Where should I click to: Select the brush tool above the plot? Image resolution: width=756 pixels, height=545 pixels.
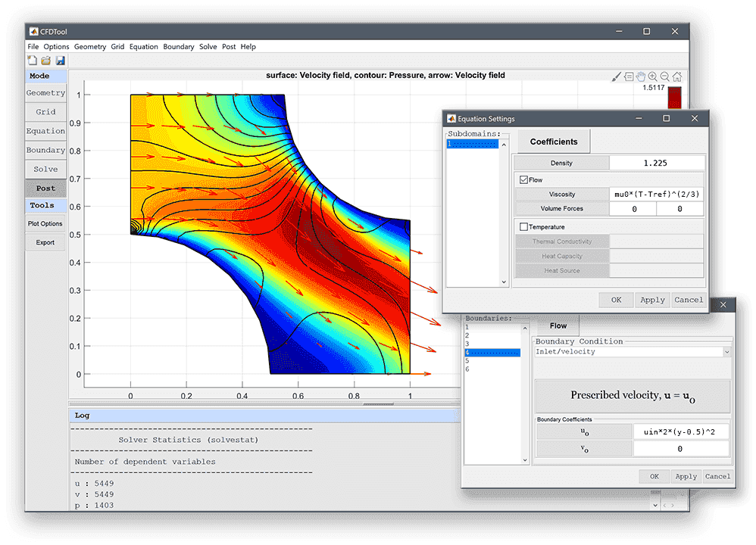[617, 76]
